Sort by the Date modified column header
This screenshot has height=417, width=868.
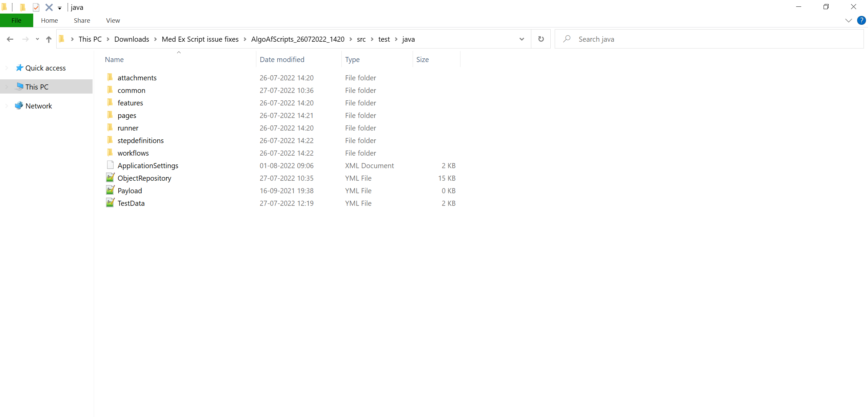pos(282,59)
